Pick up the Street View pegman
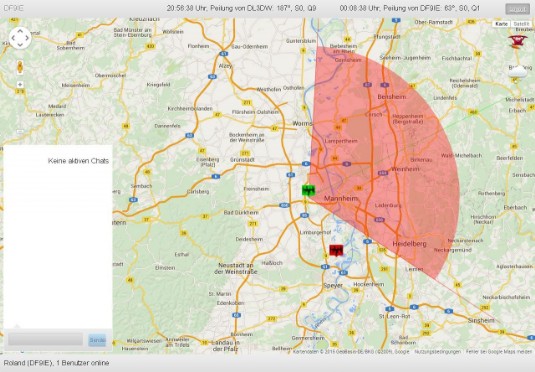This screenshot has height=372, width=535. tap(20, 67)
